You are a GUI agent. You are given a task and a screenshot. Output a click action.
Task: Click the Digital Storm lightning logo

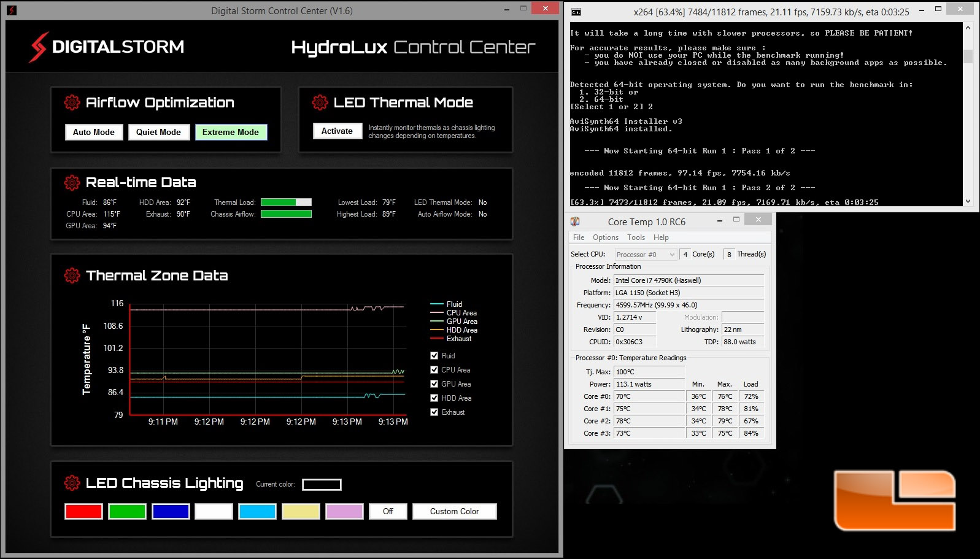coord(38,47)
